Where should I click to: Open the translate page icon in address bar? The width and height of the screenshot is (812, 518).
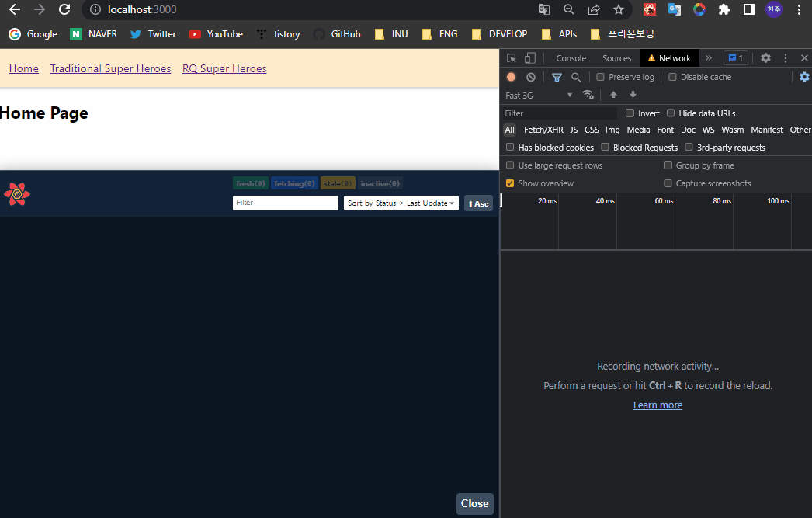[x=543, y=9]
